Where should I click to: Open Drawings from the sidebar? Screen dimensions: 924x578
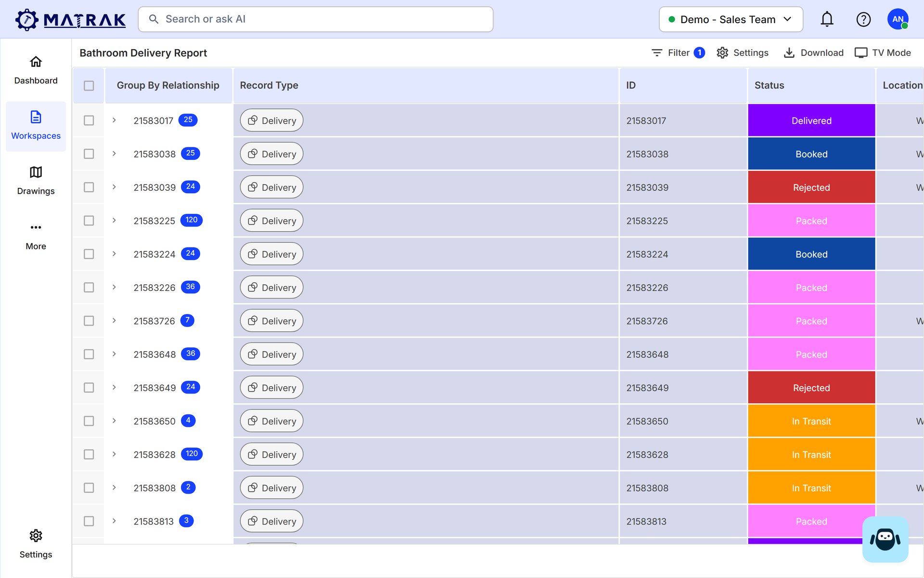[36, 181]
